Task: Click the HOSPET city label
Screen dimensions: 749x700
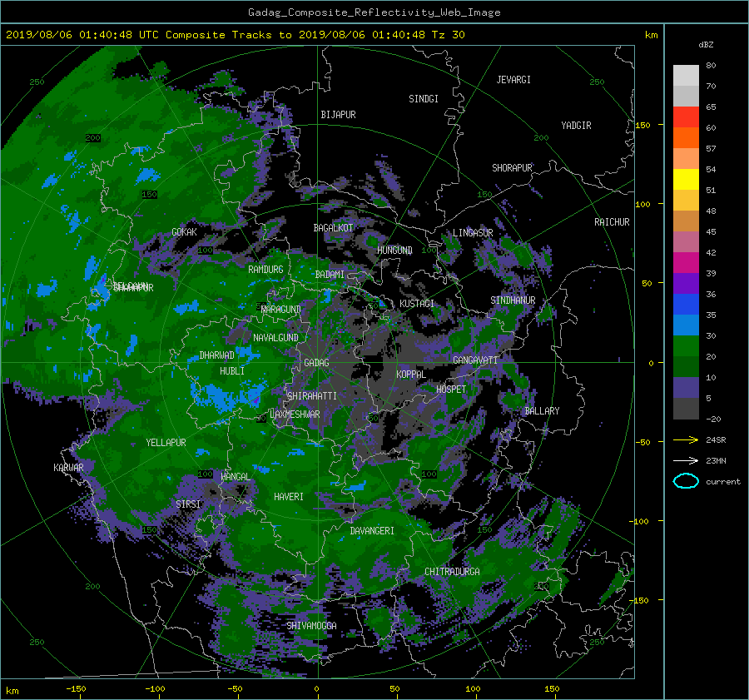Action: point(451,390)
